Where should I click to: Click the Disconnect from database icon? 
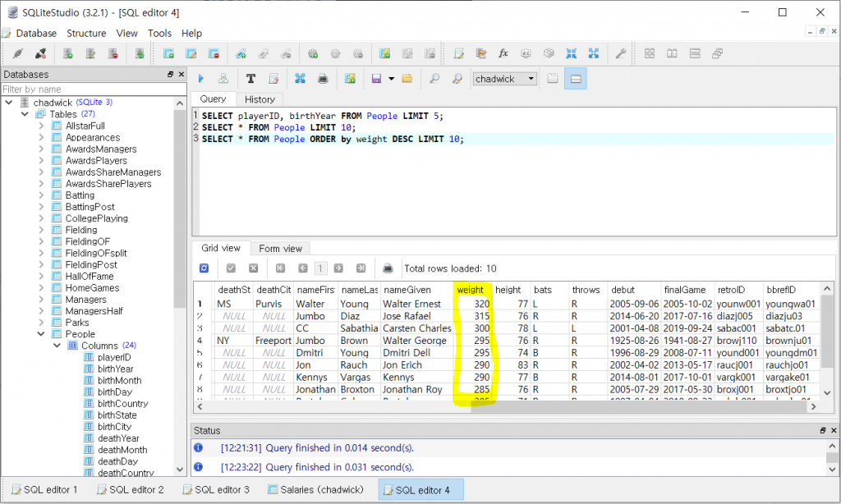coord(40,53)
